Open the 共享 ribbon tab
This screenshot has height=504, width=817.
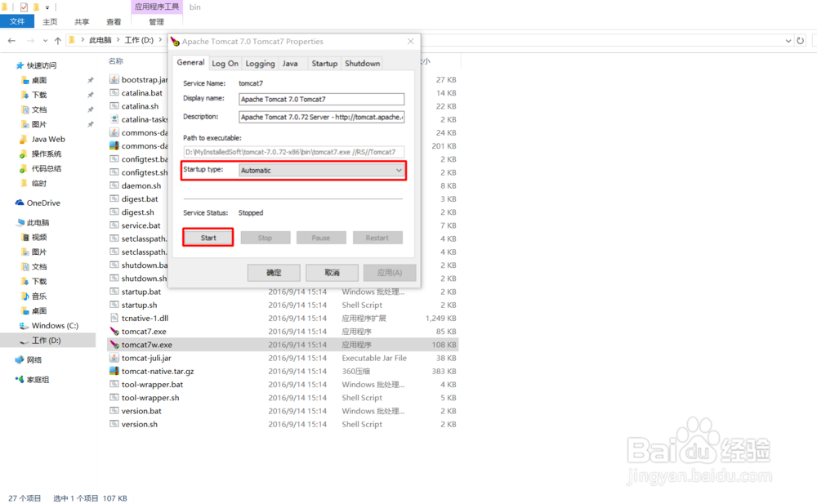point(82,21)
